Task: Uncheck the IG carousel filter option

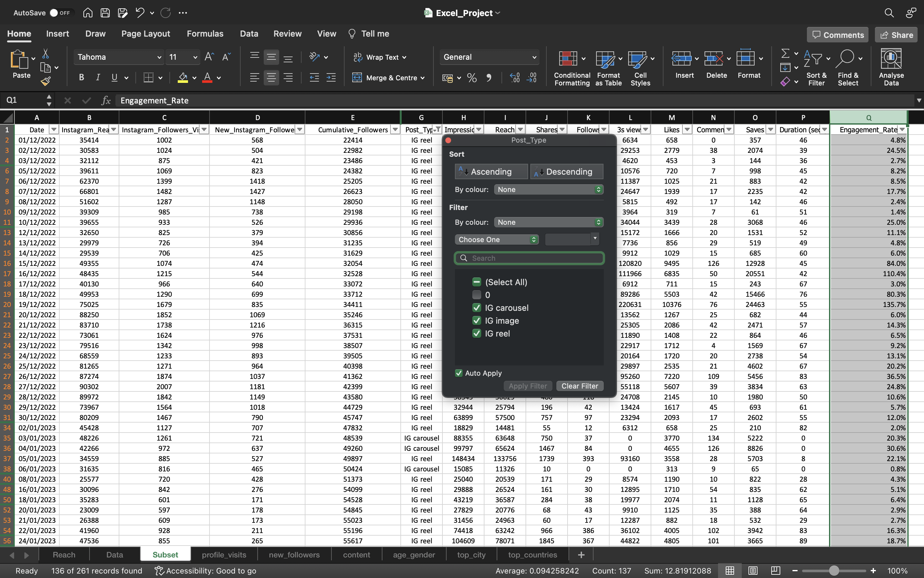Action: [476, 308]
